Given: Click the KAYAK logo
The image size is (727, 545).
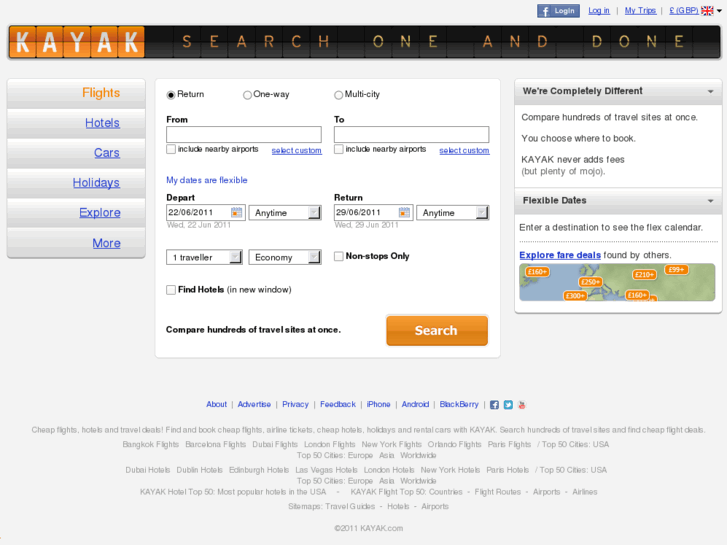Looking at the screenshot, I should (x=77, y=42).
